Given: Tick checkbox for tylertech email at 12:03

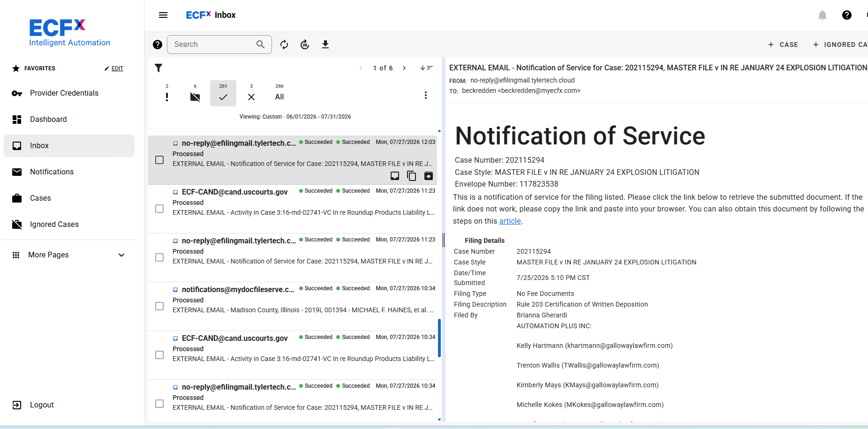Looking at the screenshot, I should 159,160.
